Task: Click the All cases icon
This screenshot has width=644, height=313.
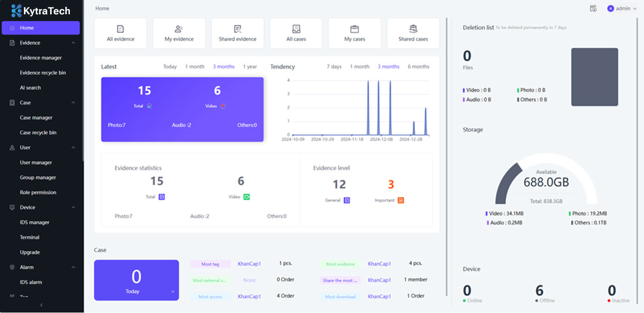Action: point(296,29)
